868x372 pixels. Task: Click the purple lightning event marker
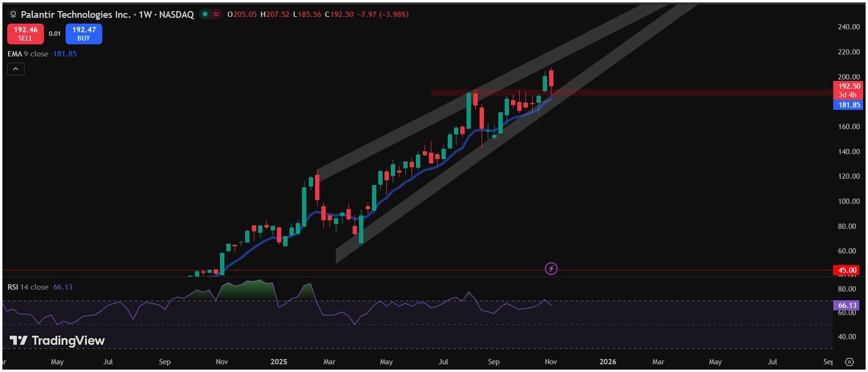(x=551, y=268)
